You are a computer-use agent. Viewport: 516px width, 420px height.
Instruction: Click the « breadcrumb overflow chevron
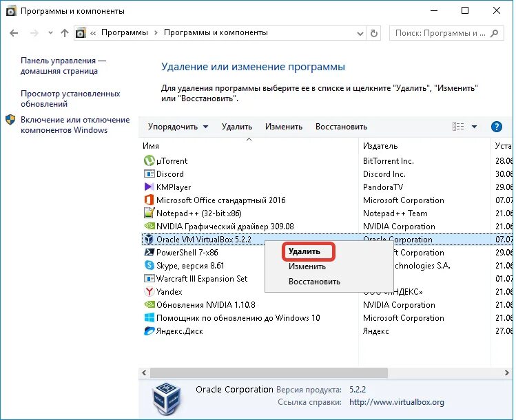(x=93, y=33)
